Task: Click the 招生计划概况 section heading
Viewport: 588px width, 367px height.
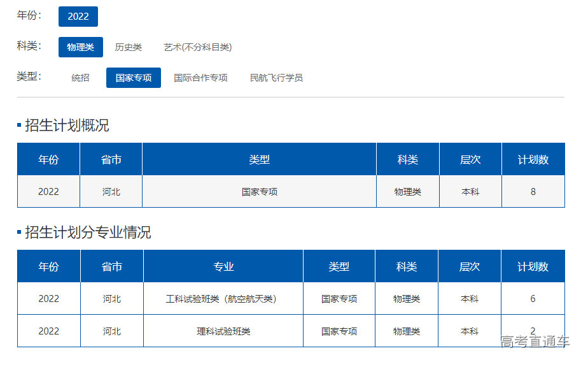Action: point(67,126)
